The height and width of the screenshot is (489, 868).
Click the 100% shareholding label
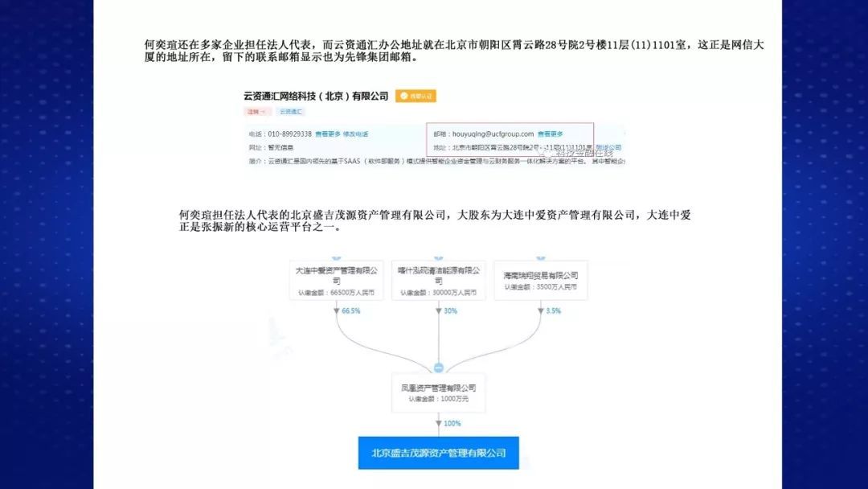452,424
